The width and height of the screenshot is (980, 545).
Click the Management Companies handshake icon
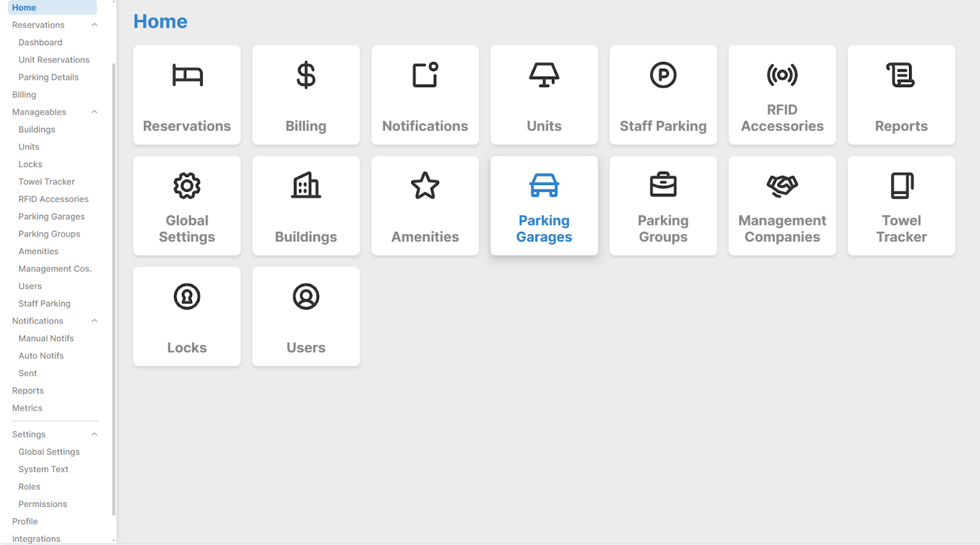tap(782, 186)
